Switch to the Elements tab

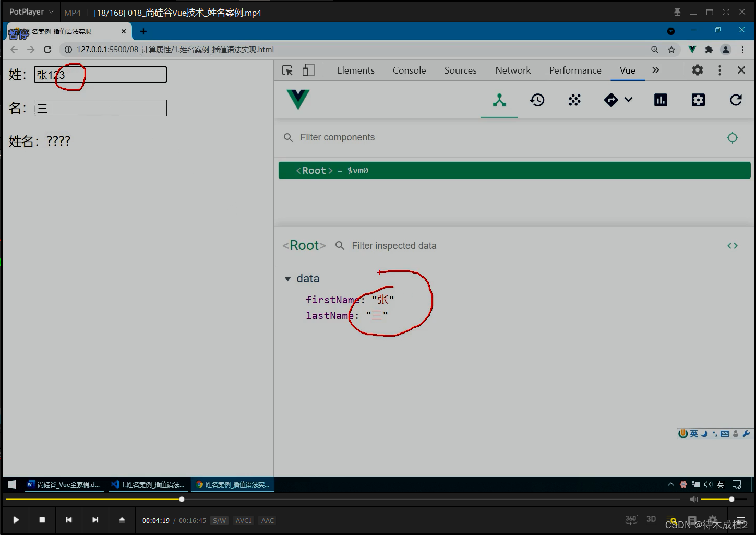(x=356, y=70)
